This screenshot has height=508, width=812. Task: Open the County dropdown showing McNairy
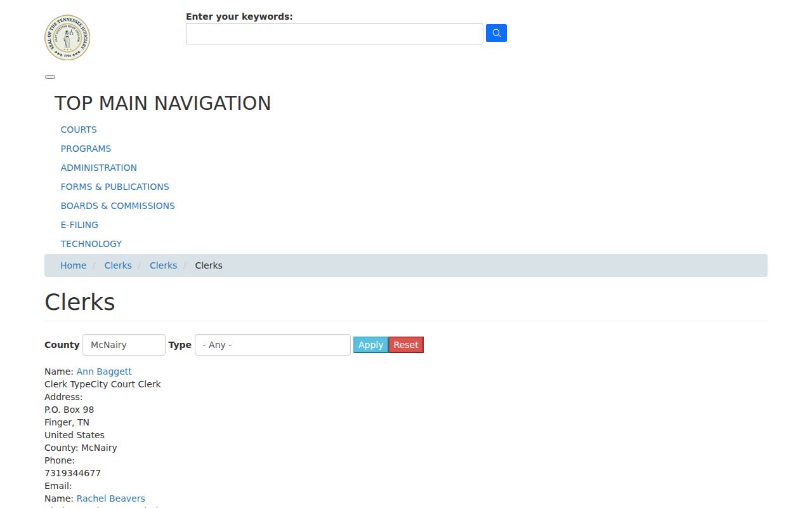124,345
